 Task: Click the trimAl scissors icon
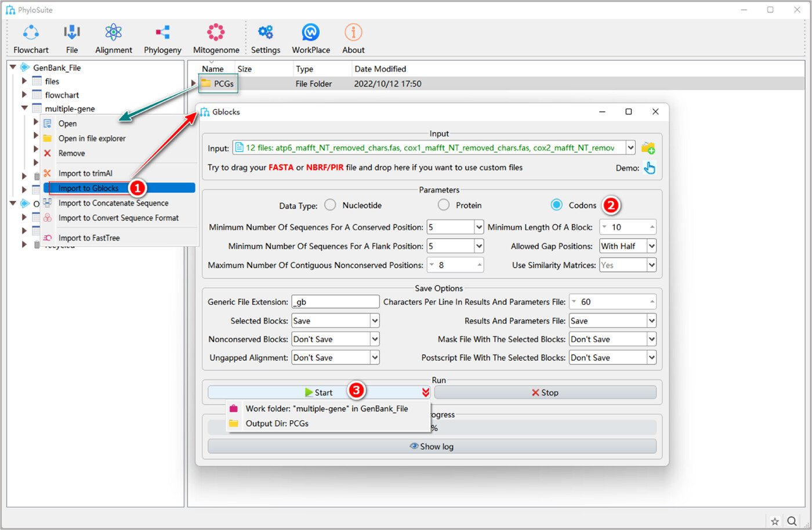click(x=48, y=173)
